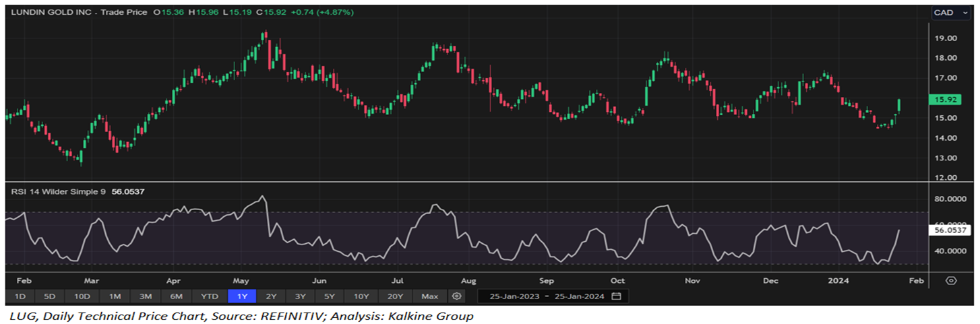Switch the chart to 2Y range
The height and width of the screenshot is (324, 980).
pos(271,296)
